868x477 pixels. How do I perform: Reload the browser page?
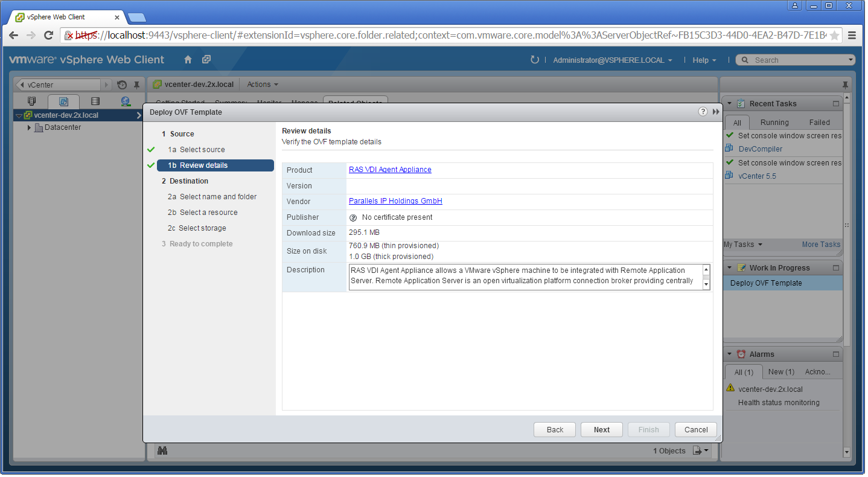pos(49,36)
